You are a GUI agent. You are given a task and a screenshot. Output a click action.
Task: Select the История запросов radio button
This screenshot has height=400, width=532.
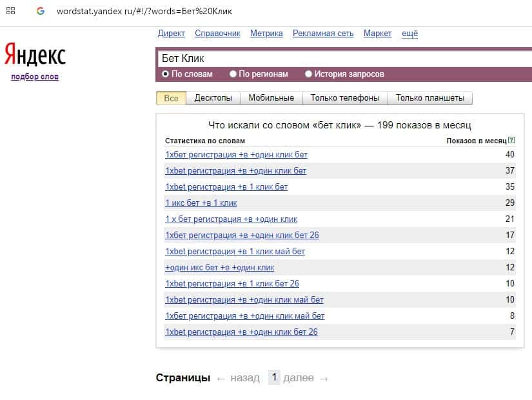pos(308,74)
